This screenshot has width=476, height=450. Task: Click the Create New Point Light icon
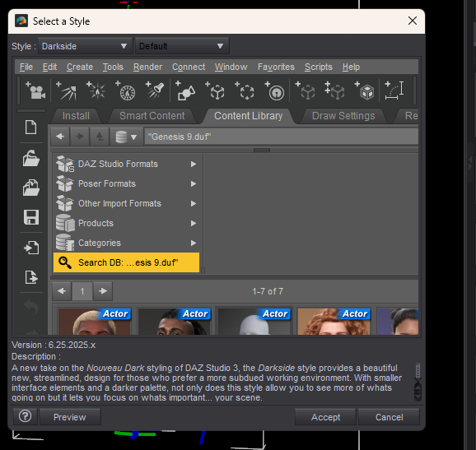click(x=96, y=90)
